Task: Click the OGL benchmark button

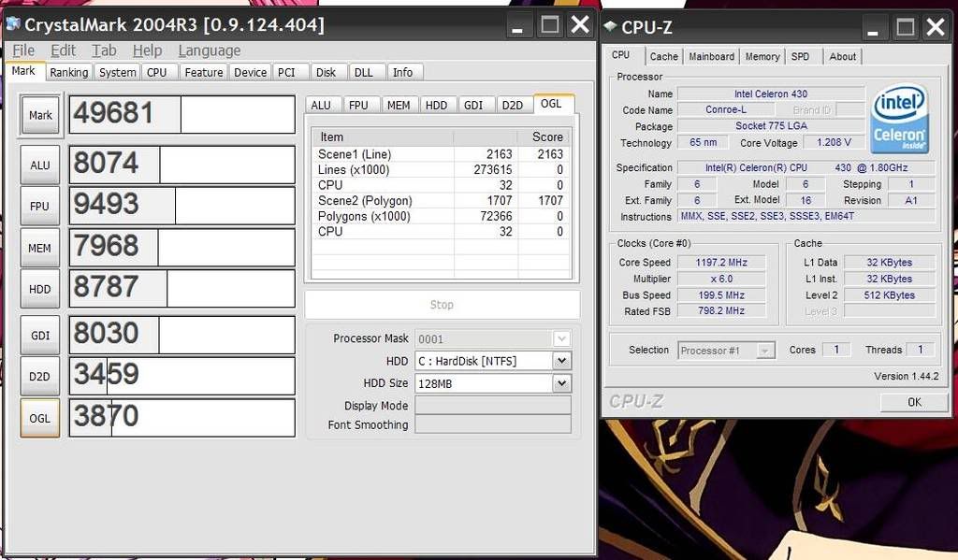Action: coord(40,418)
